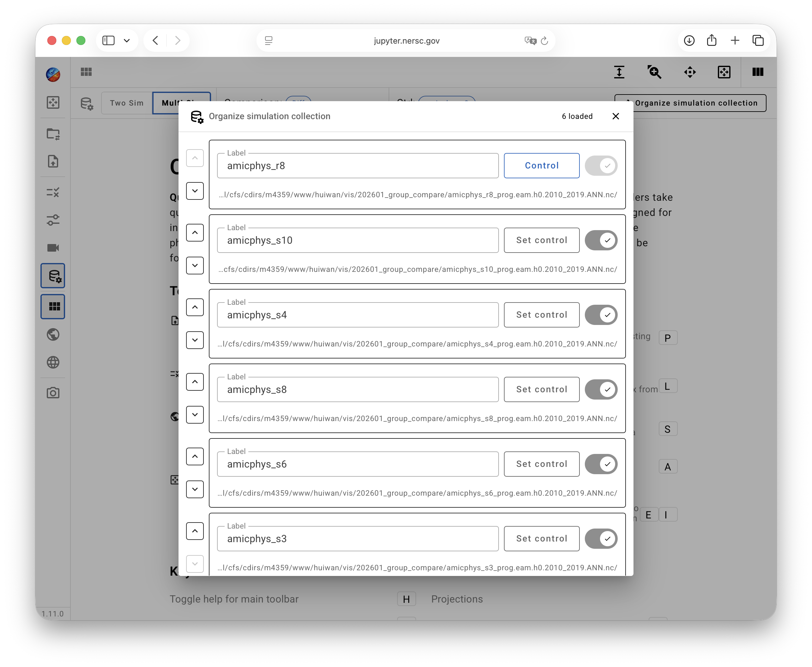The image size is (812, 667).
Task: Toggle visibility switch for amicphys_s6
Action: click(601, 464)
